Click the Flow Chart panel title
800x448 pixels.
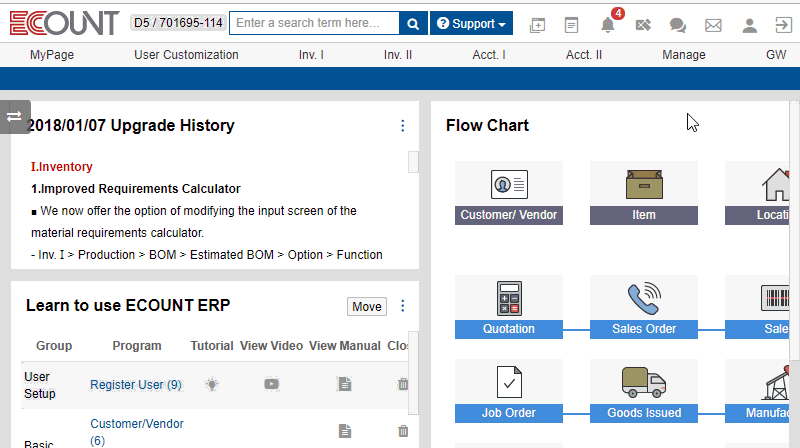point(487,126)
